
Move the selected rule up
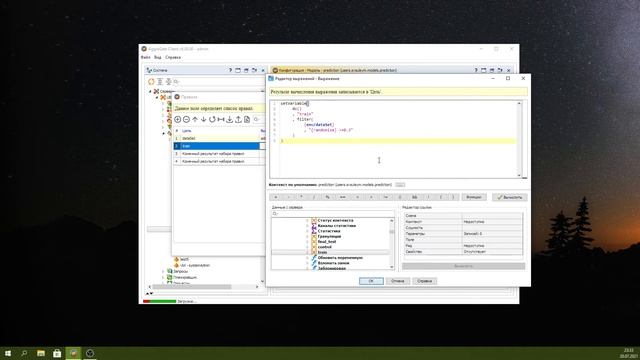click(195, 119)
